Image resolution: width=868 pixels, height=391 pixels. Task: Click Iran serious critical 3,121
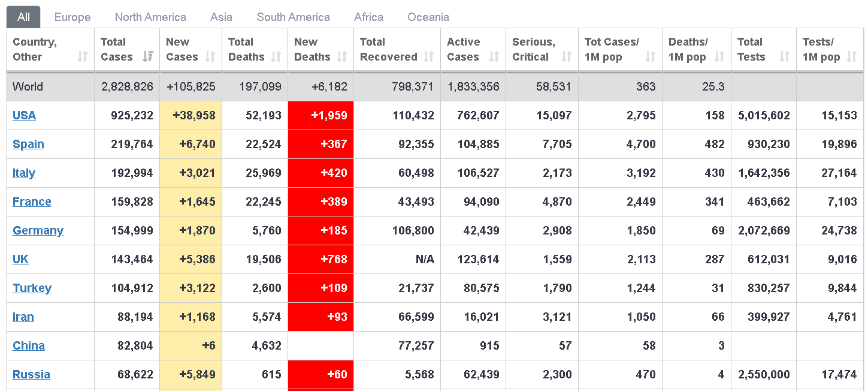pos(557,317)
